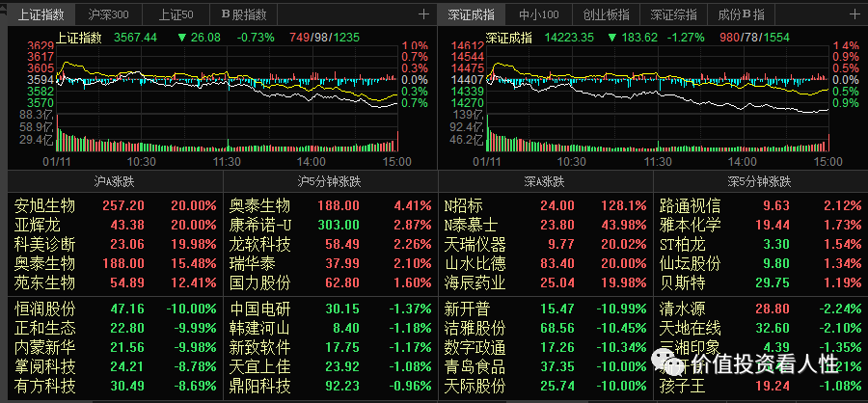Switch to the 上证指数 tab

click(x=41, y=14)
